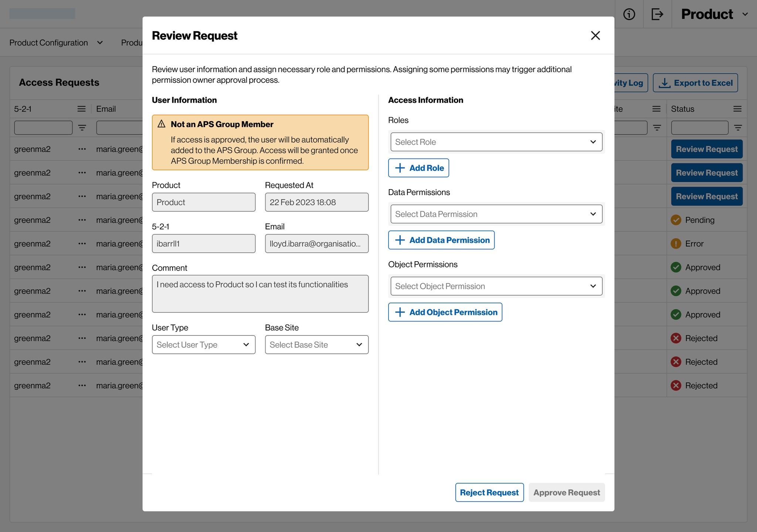Screen dimensions: 757x532
Task: Click three-dots icon in first greenma2 row
Action: (82, 149)
